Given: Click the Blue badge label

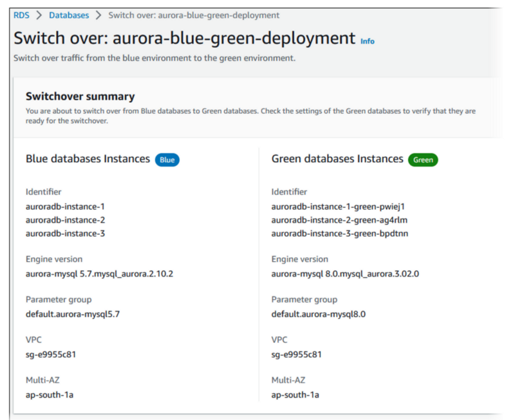Looking at the screenshot, I should 167,160.
